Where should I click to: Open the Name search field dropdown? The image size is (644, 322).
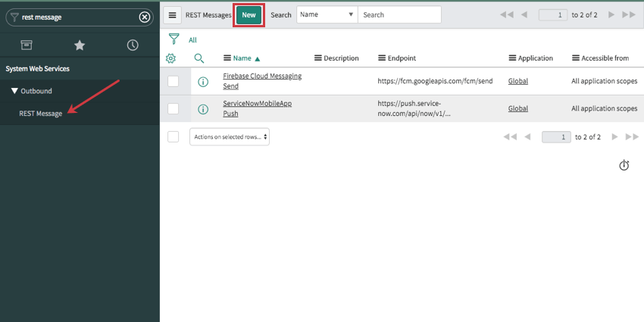click(327, 14)
